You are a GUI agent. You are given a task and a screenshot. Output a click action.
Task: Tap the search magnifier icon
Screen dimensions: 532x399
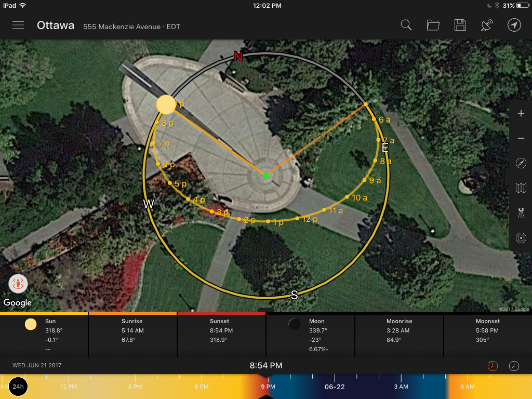pyautogui.click(x=406, y=25)
